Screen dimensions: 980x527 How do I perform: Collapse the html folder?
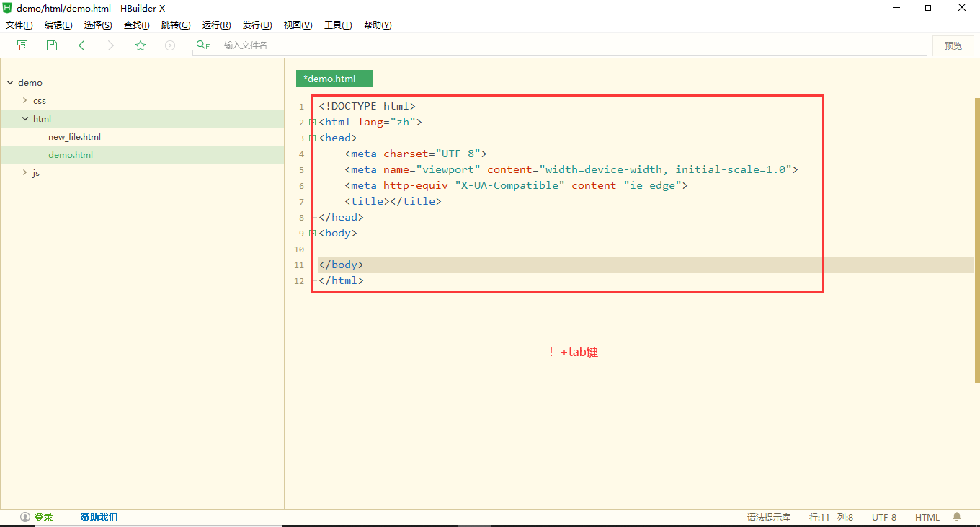[25, 119]
